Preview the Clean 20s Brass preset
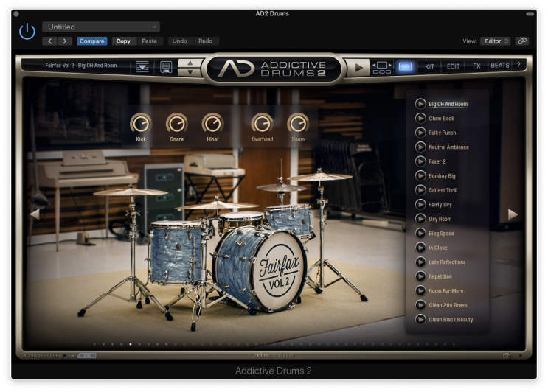 click(420, 305)
